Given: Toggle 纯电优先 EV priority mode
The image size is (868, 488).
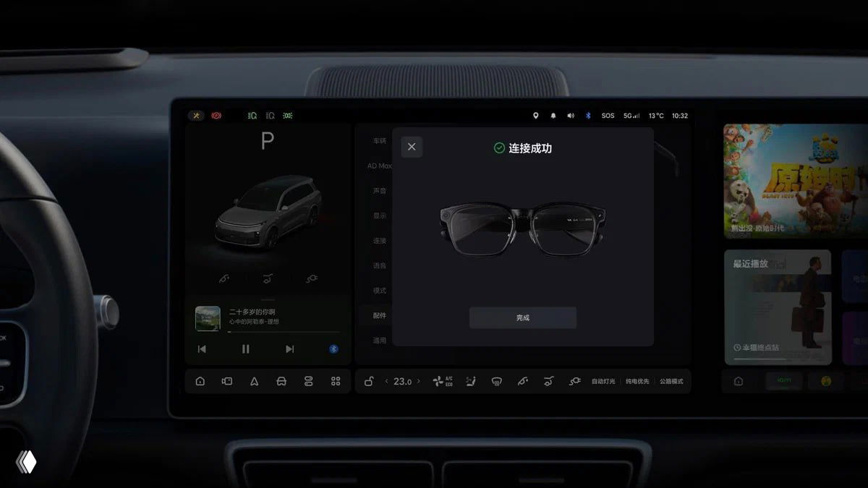Looking at the screenshot, I should [x=637, y=381].
